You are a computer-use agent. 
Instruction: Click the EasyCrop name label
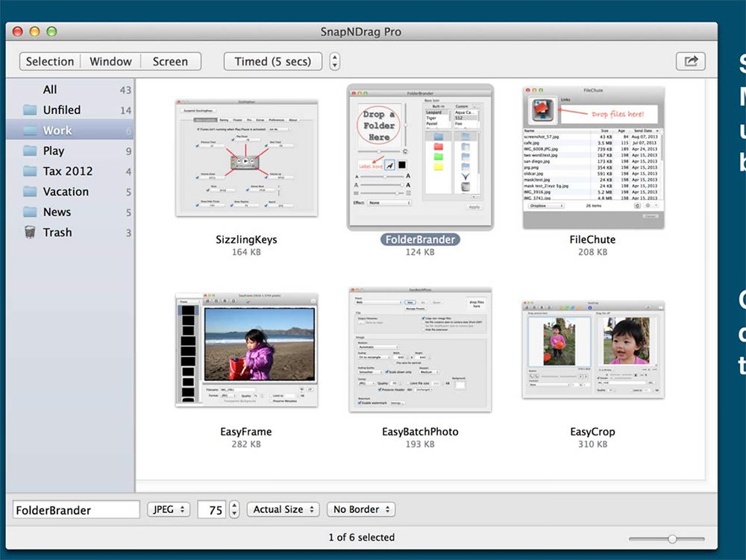(592, 432)
